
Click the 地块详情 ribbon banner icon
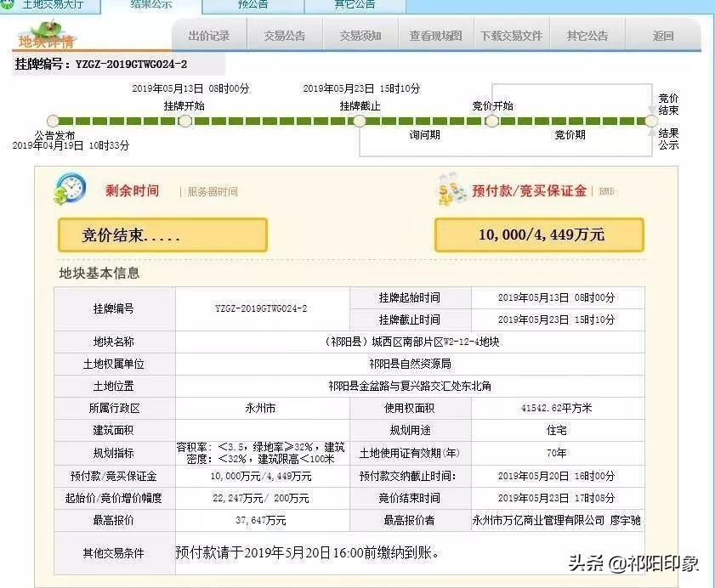point(44,37)
